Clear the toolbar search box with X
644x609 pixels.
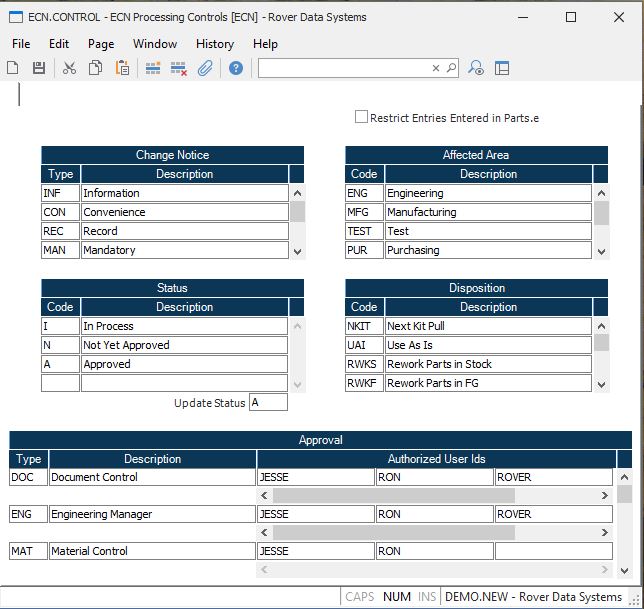[436, 68]
